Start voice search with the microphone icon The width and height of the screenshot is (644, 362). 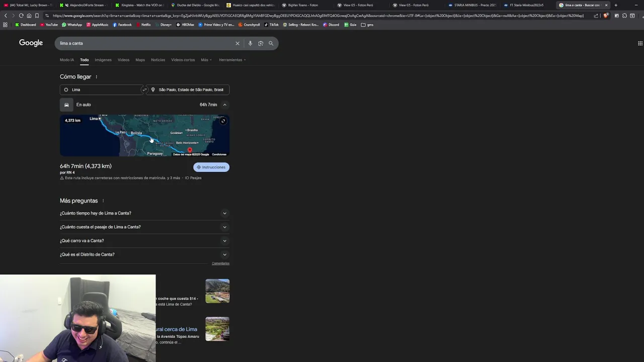point(250,43)
